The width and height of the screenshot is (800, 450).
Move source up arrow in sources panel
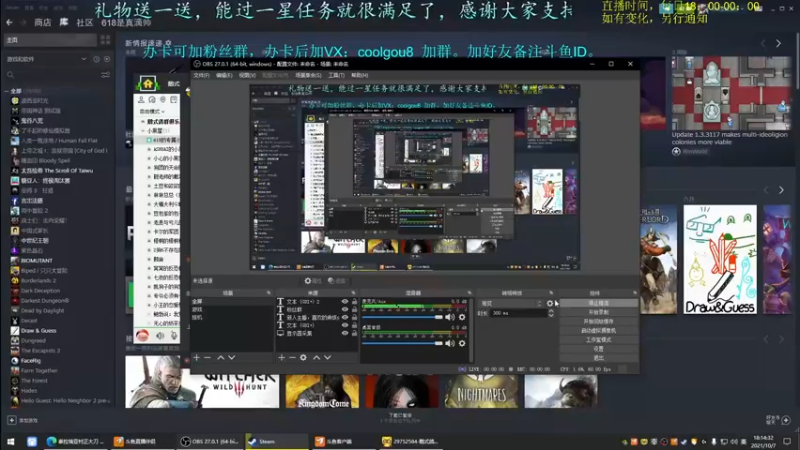316,358
